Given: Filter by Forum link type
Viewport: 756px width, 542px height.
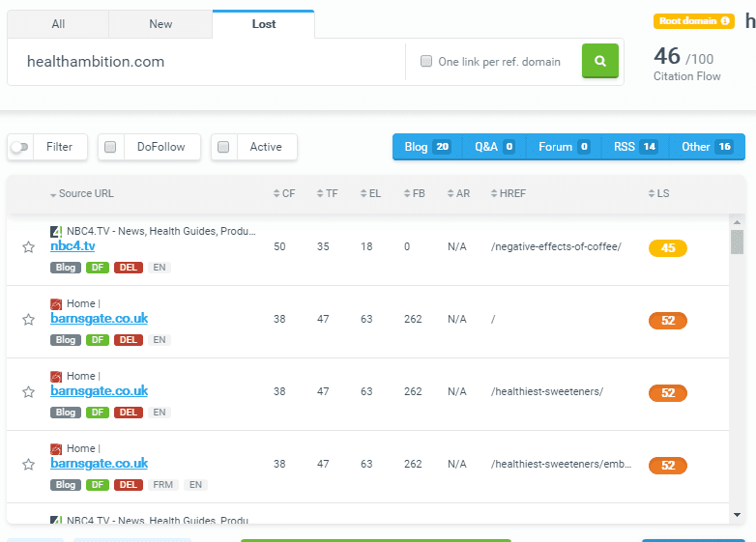Looking at the screenshot, I should tap(564, 147).
